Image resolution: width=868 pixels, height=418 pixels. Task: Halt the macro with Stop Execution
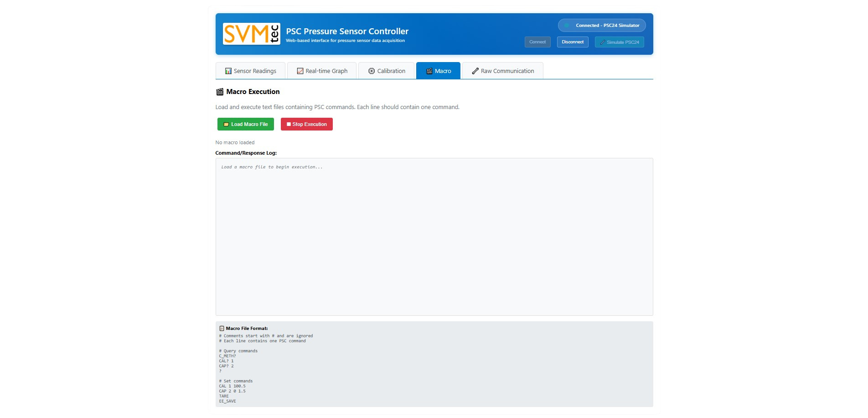click(x=306, y=125)
